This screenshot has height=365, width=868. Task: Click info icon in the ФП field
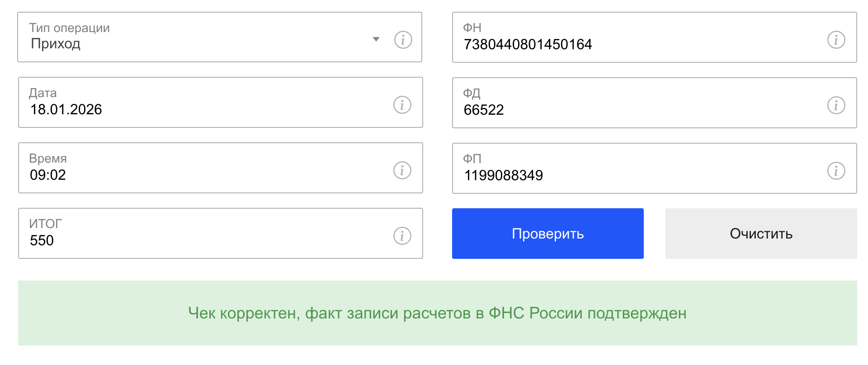tap(836, 171)
